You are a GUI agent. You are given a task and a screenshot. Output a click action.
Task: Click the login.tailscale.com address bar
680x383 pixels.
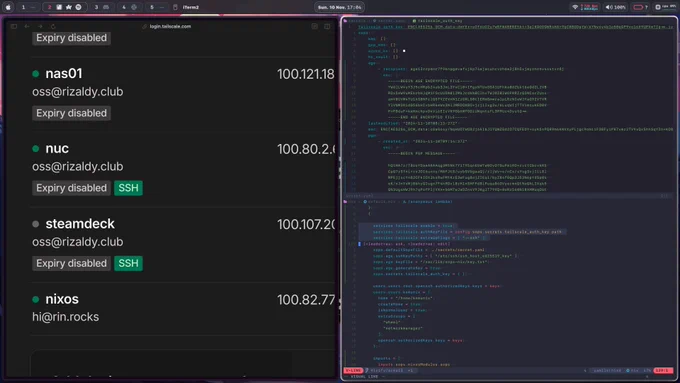pyautogui.click(x=170, y=26)
